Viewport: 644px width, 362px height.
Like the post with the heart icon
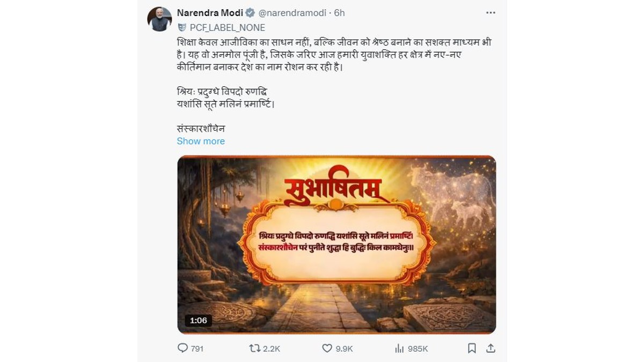[327, 348]
